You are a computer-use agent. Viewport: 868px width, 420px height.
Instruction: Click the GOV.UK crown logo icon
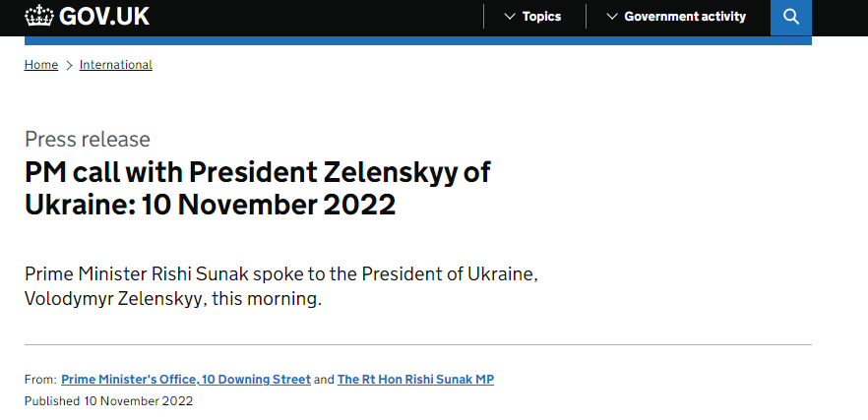[x=40, y=17]
